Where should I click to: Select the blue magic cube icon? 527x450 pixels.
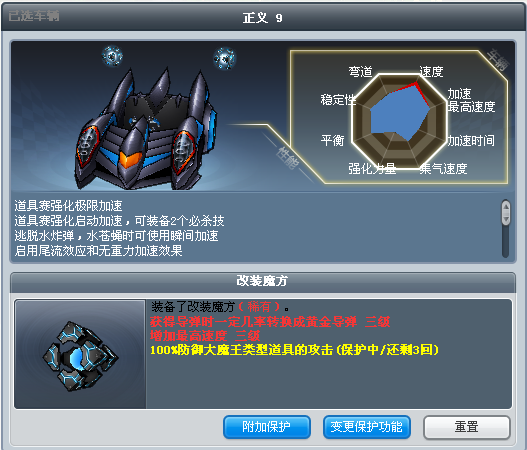pos(80,356)
